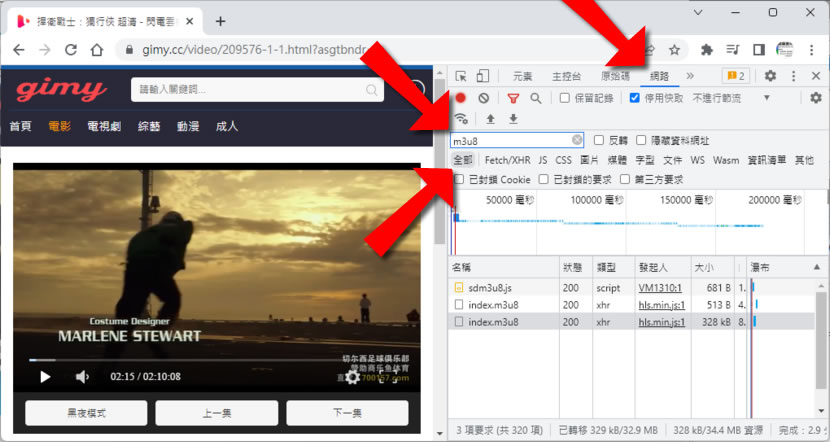The width and height of the screenshot is (830, 442).
Task: Filter requests by JS type
Action: click(x=543, y=160)
